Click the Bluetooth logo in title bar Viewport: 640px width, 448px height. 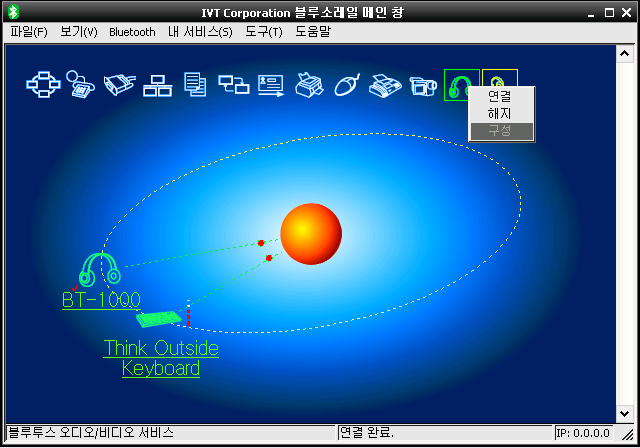click(x=13, y=12)
